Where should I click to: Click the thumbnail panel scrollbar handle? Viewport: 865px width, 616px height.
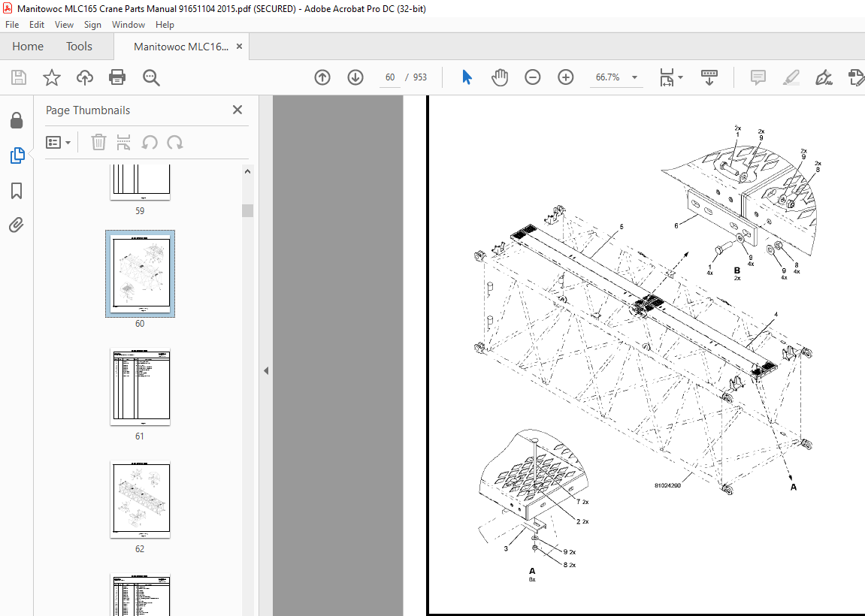point(248,210)
